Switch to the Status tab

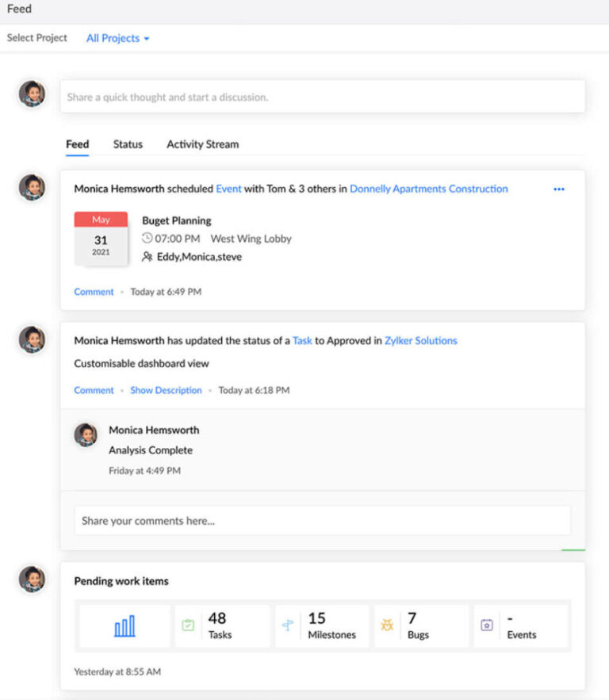[x=128, y=144]
